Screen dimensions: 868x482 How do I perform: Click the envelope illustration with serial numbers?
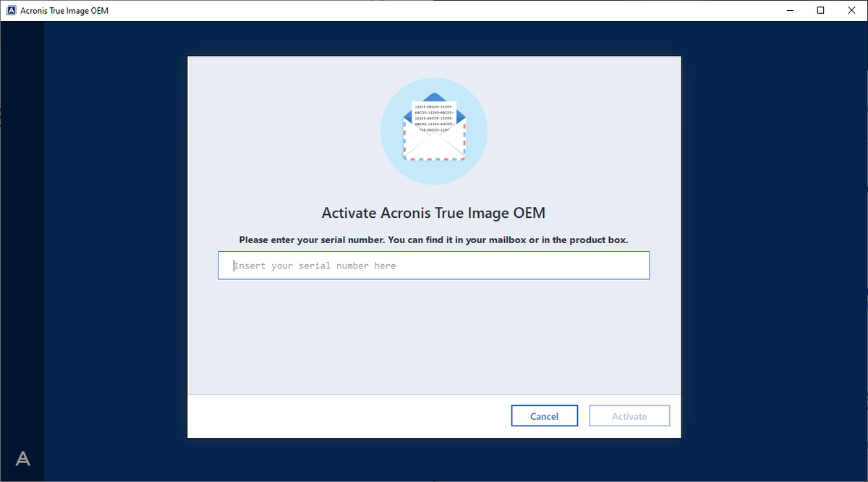click(x=434, y=131)
